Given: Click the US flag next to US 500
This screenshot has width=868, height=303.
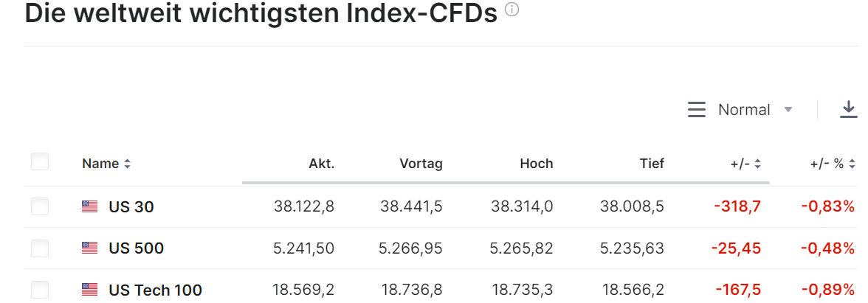Looking at the screenshot, I should 89,248.
